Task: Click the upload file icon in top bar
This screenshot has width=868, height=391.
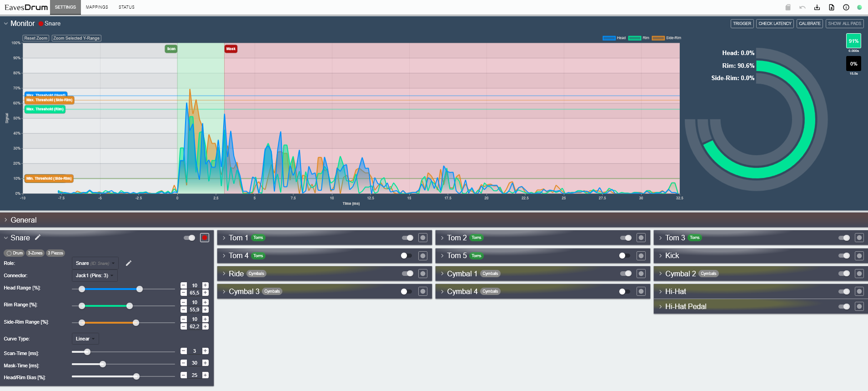Action: pos(832,7)
